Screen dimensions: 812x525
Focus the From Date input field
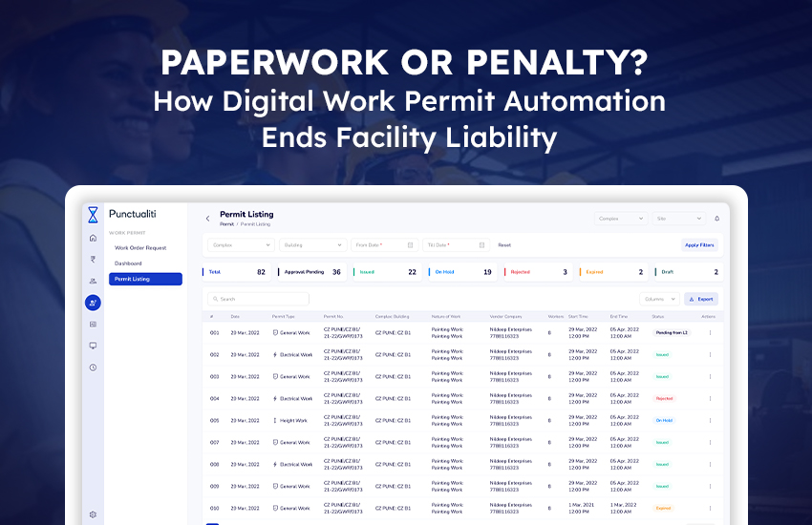coord(384,245)
